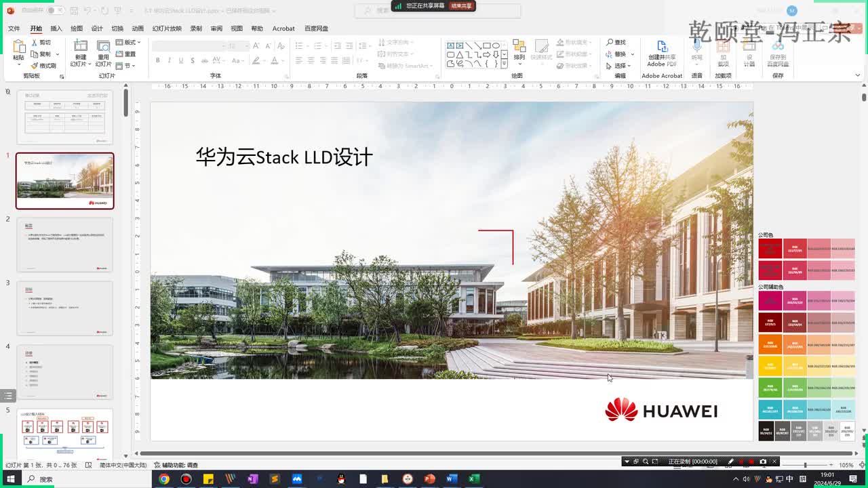Click the slide title 华为云Stack LLD设计
Screen dimensions: 868x488
(284, 157)
